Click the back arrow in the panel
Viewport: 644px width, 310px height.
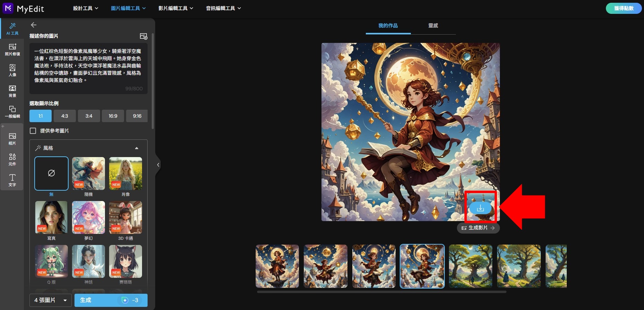[x=34, y=25]
